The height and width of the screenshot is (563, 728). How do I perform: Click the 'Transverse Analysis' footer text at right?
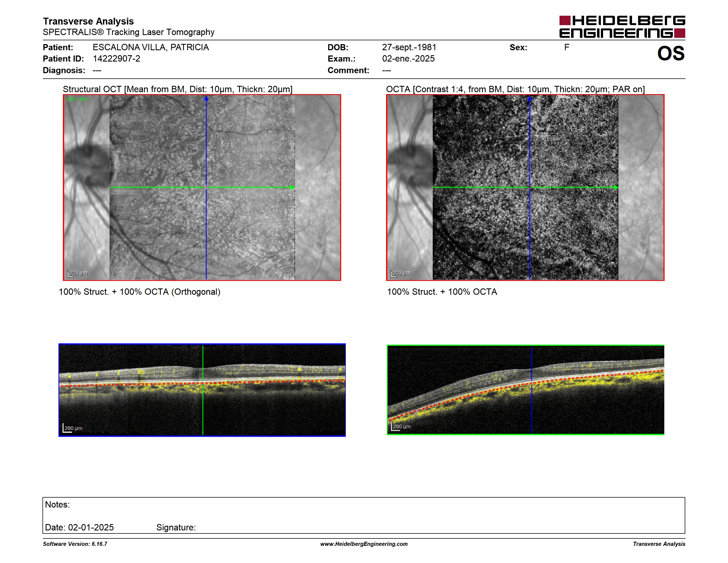(x=659, y=544)
